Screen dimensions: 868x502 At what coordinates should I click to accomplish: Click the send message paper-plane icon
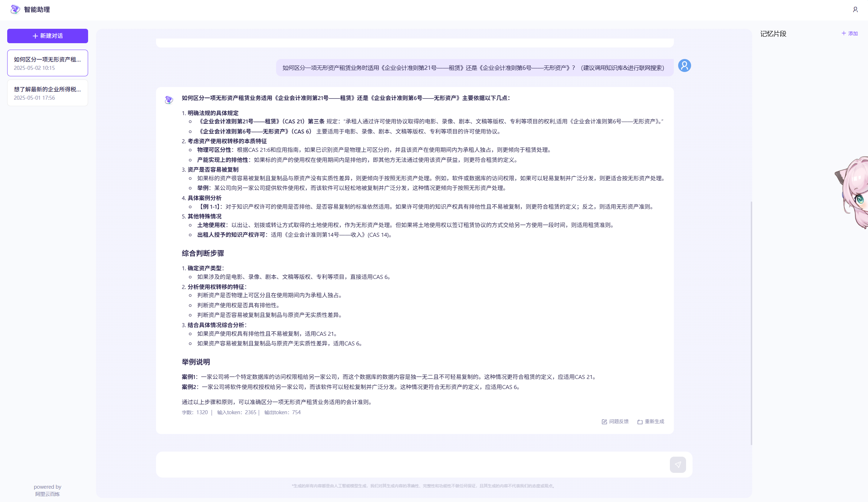[x=677, y=465]
